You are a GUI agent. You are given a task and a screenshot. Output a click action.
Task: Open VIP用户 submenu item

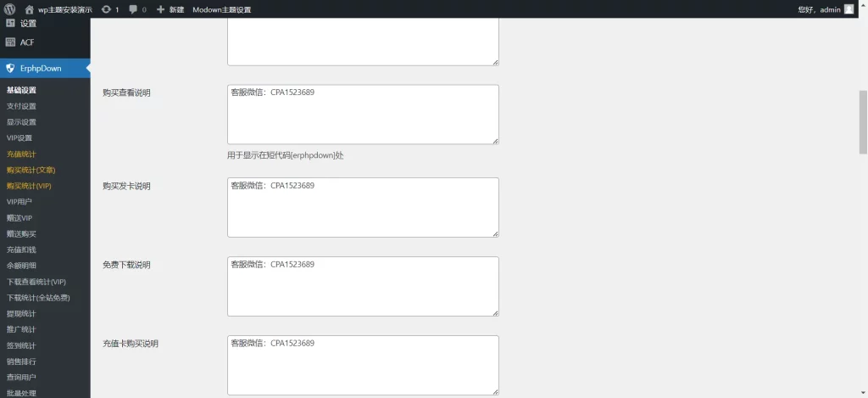[x=19, y=202]
